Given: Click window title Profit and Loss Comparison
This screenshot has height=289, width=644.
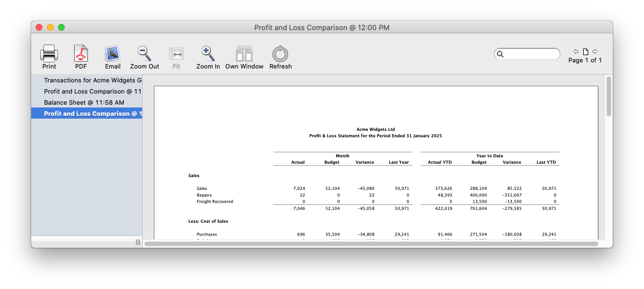Looking at the screenshot, I should tap(322, 27).
